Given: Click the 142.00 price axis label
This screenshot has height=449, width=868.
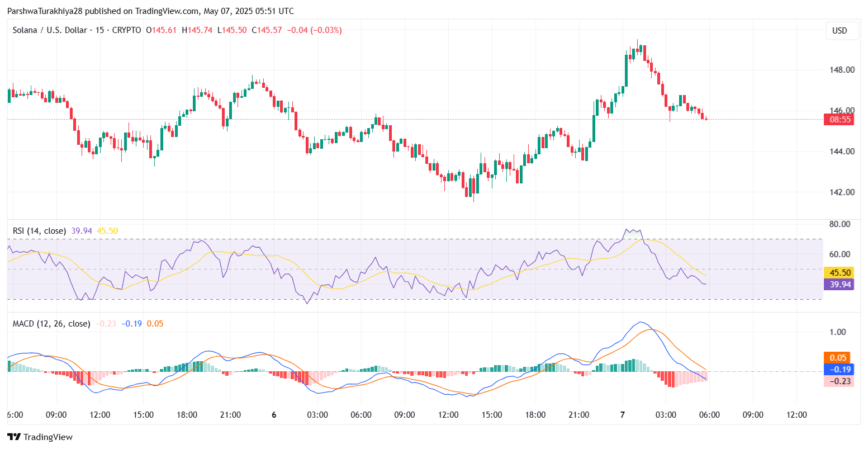Looking at the screenshot, I should point(842,192).
